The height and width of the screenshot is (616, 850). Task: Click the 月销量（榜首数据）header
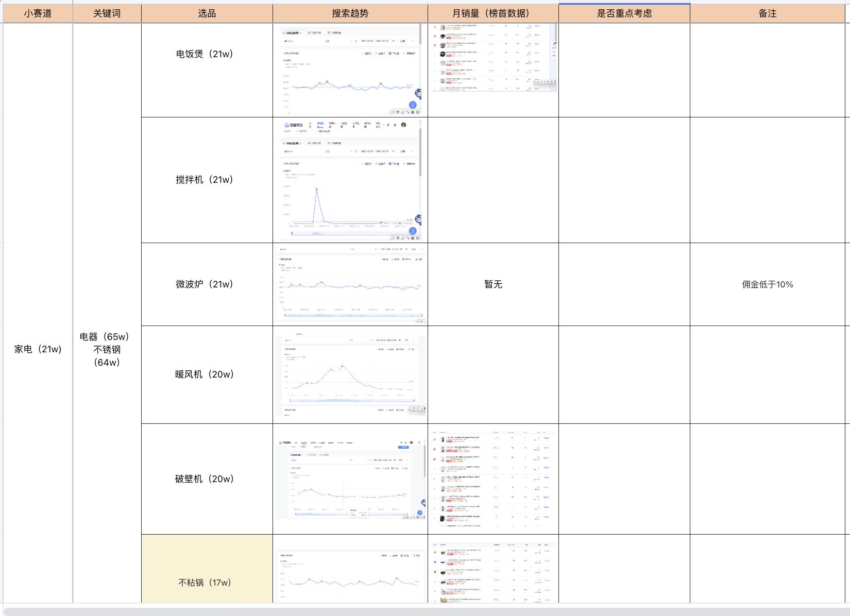[493, 13]
